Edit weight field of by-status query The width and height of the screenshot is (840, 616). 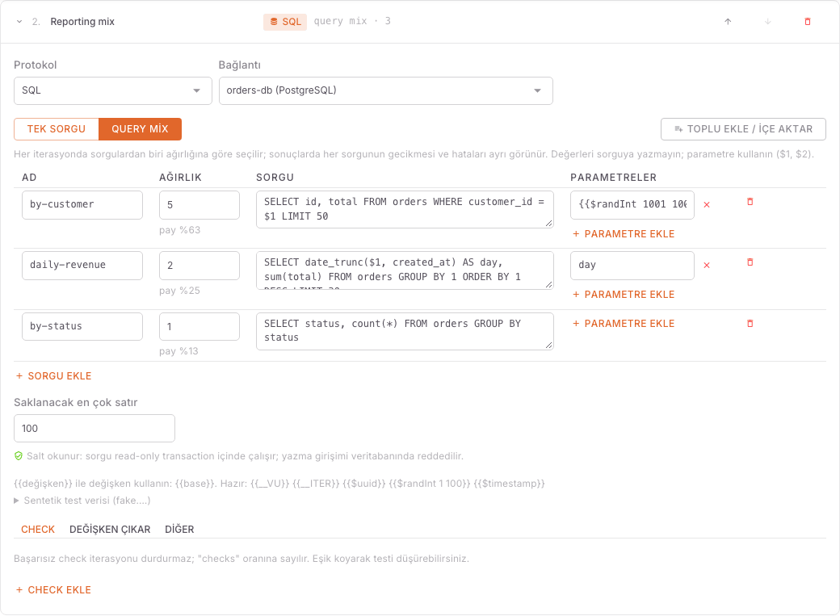[199, 326]
